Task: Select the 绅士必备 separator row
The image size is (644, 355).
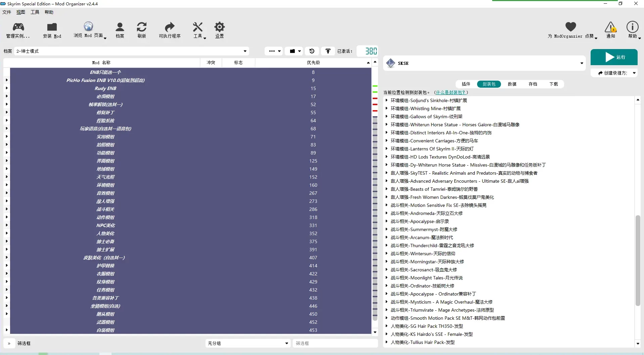Action: 191,241
